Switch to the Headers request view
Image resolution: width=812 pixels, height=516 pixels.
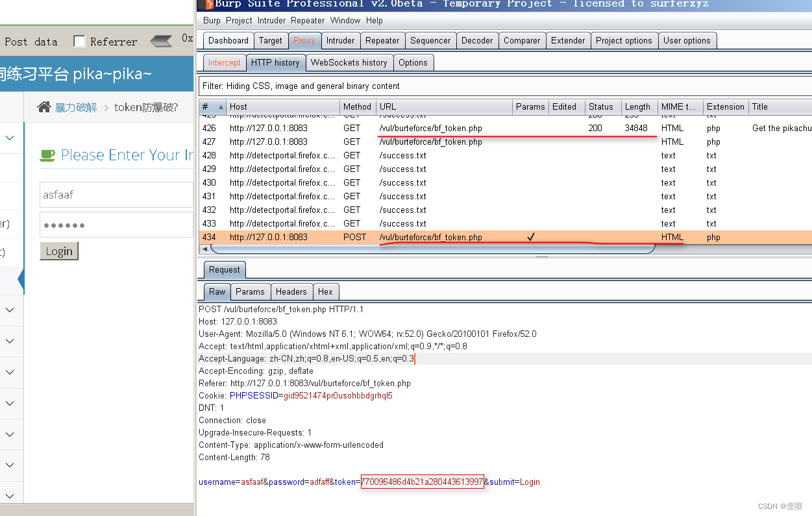coord(291,292)
